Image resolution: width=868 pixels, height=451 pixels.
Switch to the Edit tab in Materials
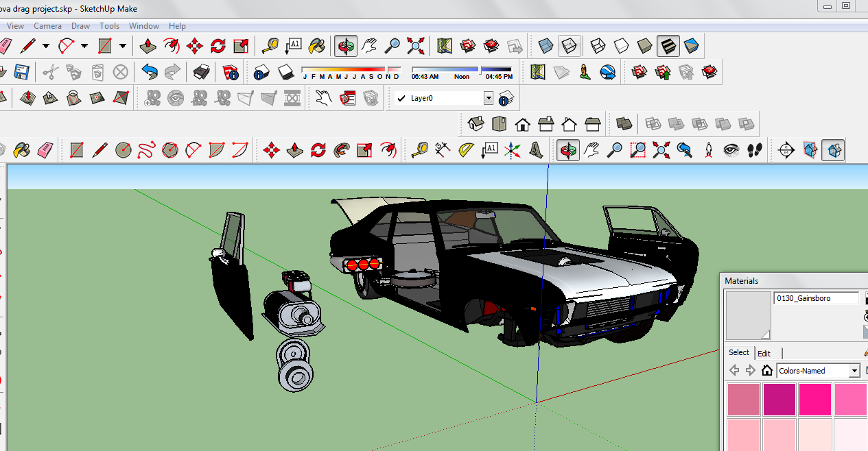pyautogui.click(x=764, y=353)
